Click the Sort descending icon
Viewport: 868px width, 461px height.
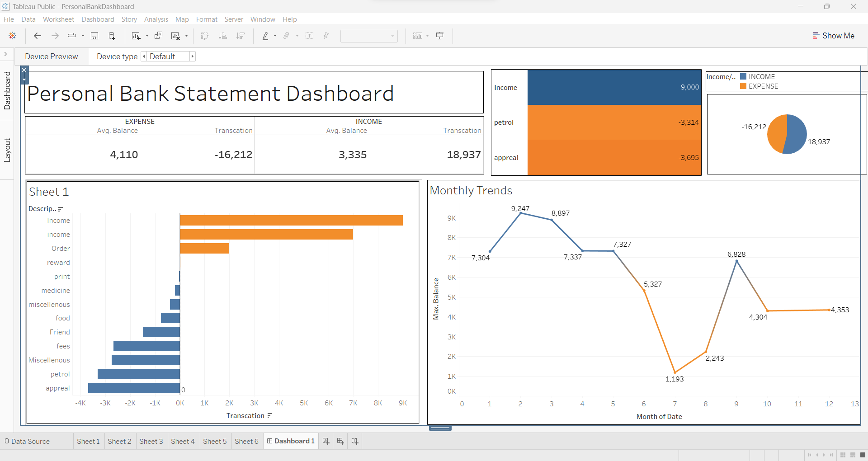coord(241,36)
